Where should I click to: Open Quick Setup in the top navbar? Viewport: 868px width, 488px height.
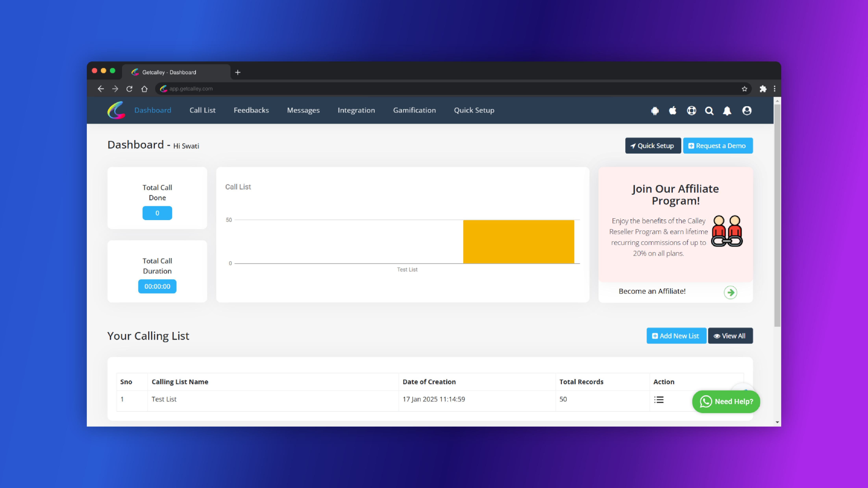click(474, 110)
